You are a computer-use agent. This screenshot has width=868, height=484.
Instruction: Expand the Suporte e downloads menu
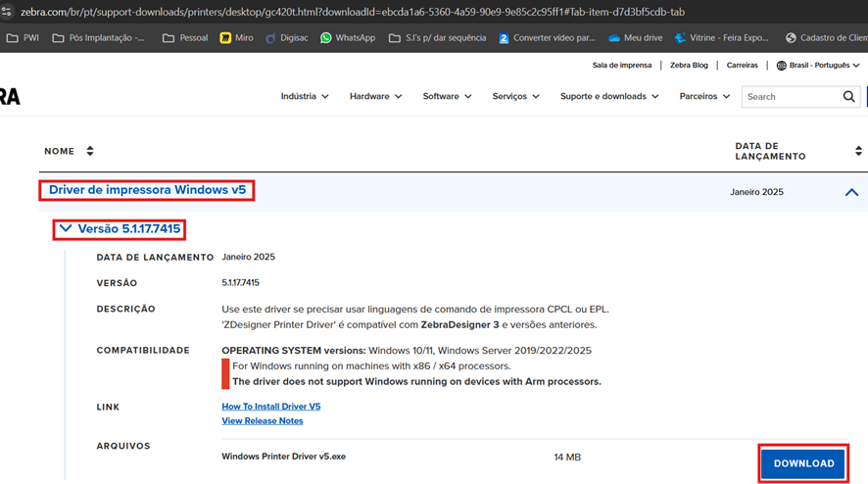tap(608, 96)
